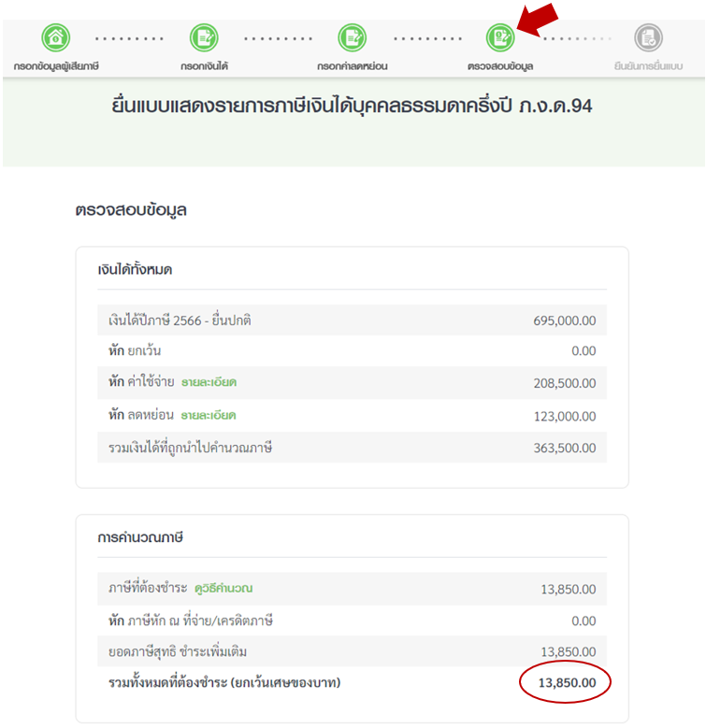706x728 pixels.
Task: Select the กรอกค่าลดหย่อน step label
Action: 353,66
